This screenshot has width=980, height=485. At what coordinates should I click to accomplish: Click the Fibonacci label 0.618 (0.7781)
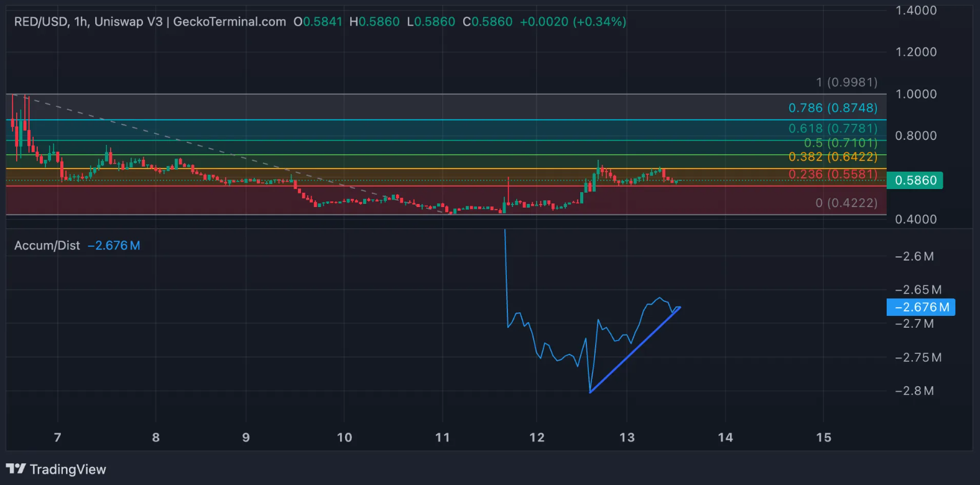(833, 128)
